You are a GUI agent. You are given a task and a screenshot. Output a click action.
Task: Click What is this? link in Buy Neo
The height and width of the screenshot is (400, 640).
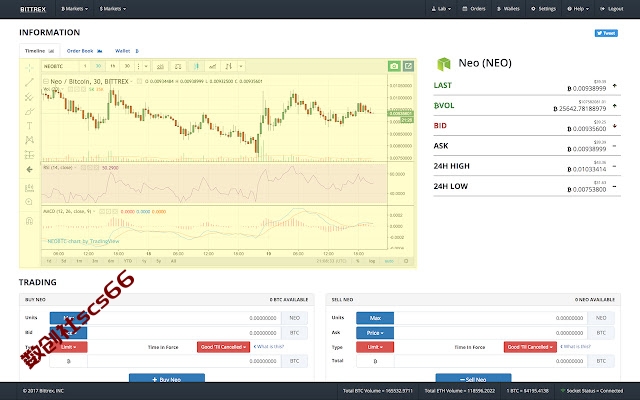pyautogui.click(x=269, y=347)
